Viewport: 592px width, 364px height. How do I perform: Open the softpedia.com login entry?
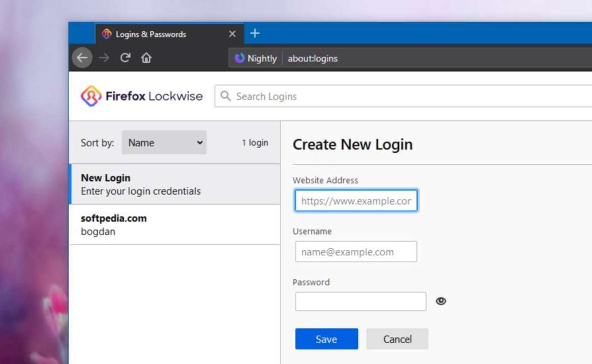click(x=175, y=224)
